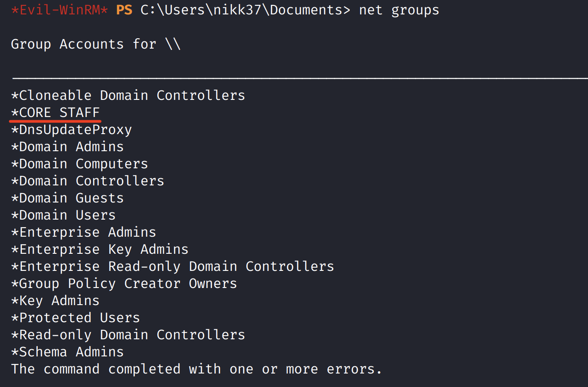Click the 'command completed with errors' message

coord(196,369)
